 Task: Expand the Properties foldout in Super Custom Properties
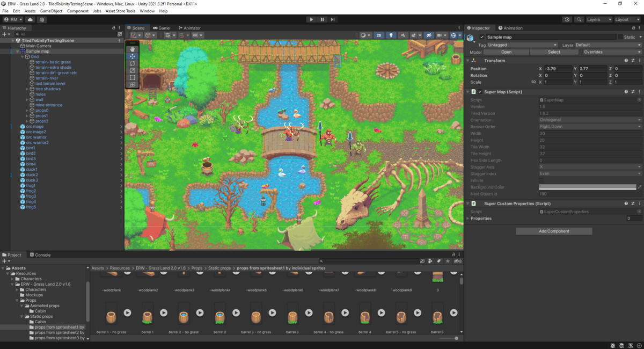(468, 219)
